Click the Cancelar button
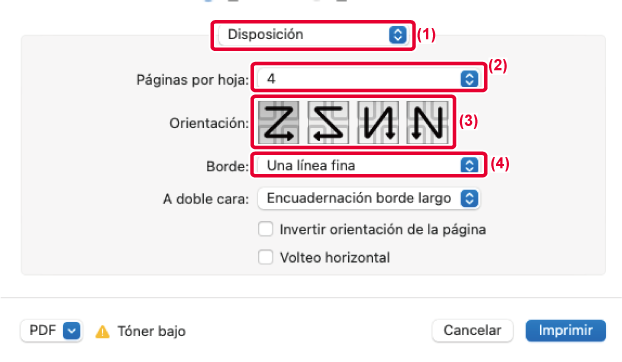The image size is (622, 362). (472, 330)
